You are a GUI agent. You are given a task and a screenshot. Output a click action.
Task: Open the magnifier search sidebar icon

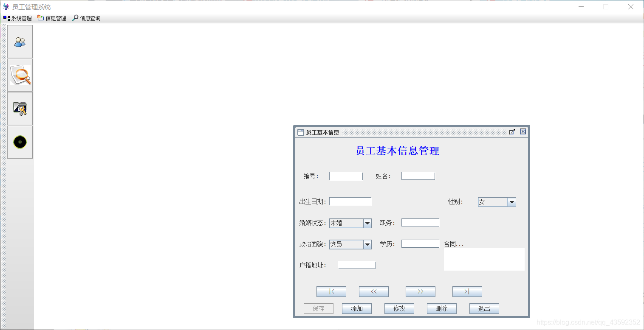(20, 75)
